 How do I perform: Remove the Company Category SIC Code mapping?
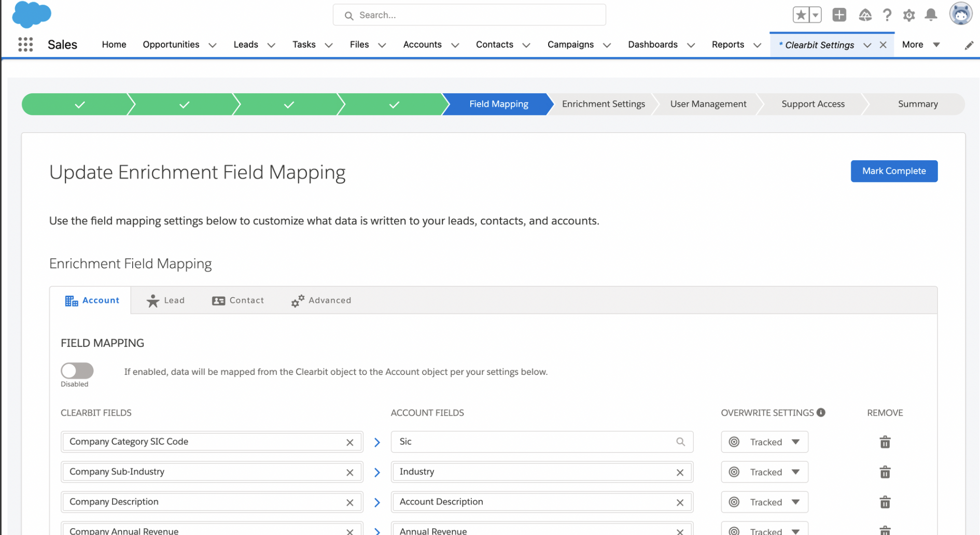885,442
